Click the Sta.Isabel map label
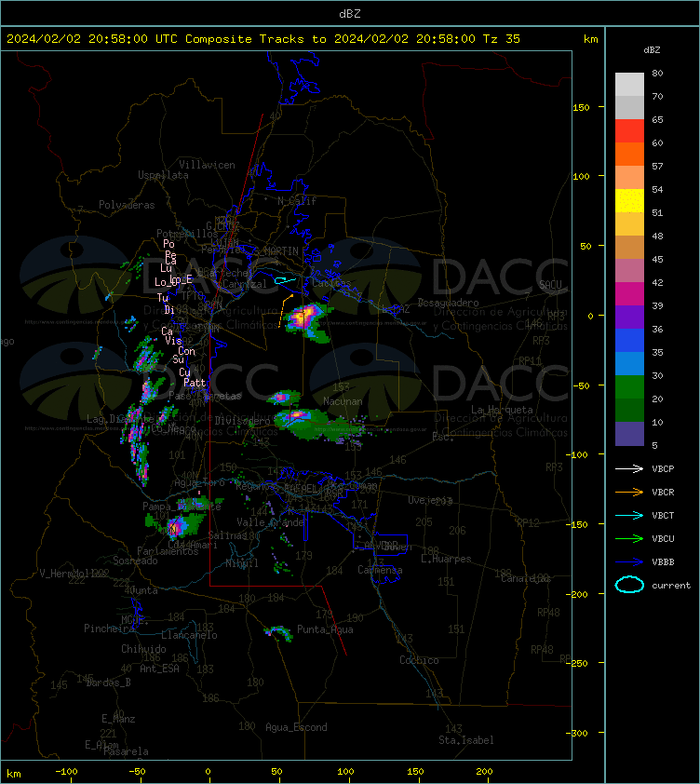The image size is (700, 784). click(466, 740)
